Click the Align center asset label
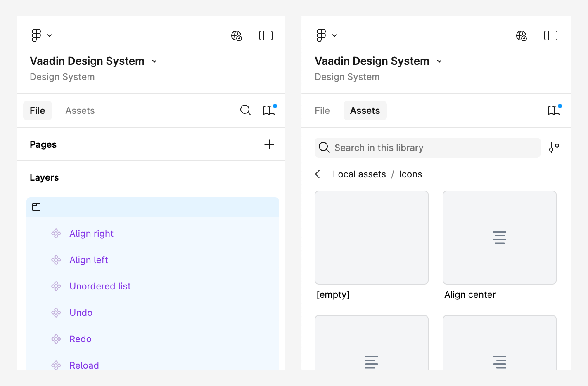This screenshot has height=386, width=588. (470, 294)
